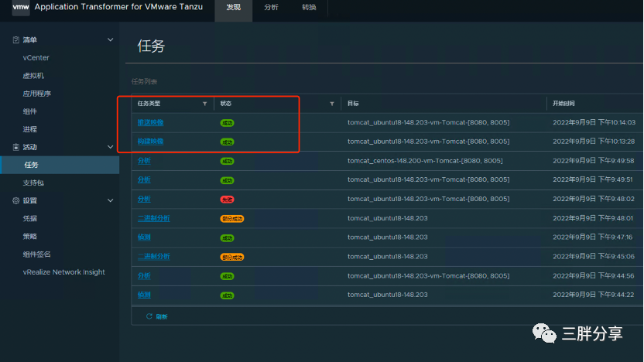The width and height of the screenshot is (644, 362).
Task: Open the failed 分析 link at 下午9:48:02
Action: click(x=144, y=199)
